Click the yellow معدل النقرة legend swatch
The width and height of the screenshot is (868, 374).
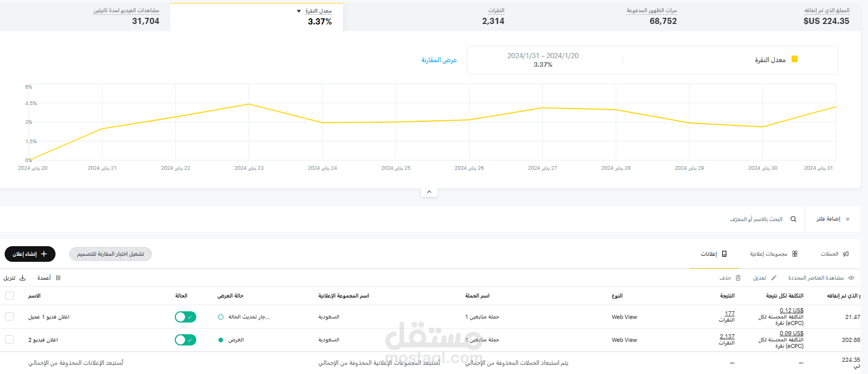point(795,59)
